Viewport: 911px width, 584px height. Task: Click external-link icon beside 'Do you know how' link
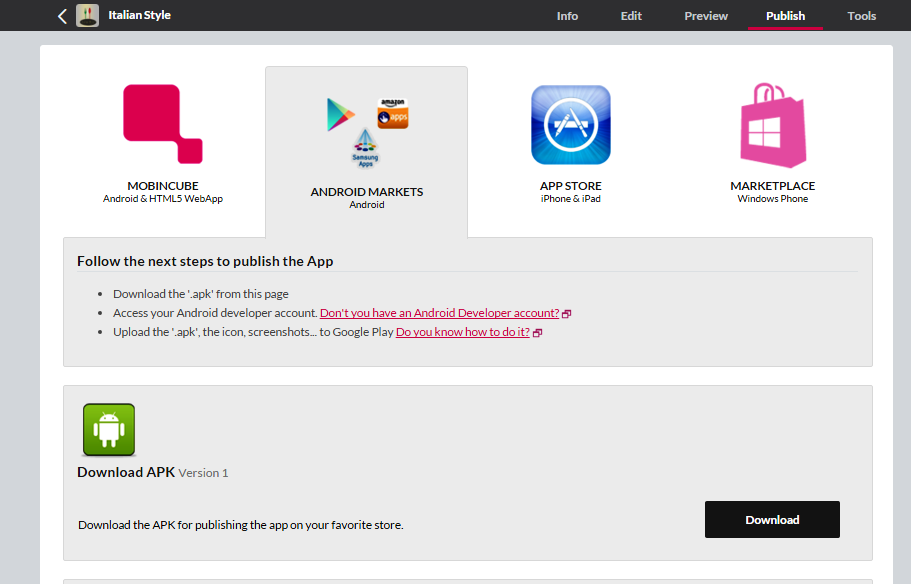(x=537, y=333)
